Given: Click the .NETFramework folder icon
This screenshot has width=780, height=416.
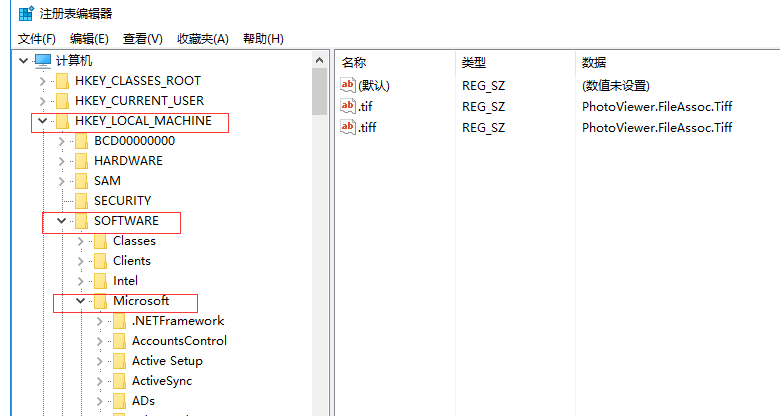Looking at the screenshot, I should tap(119, 321).
